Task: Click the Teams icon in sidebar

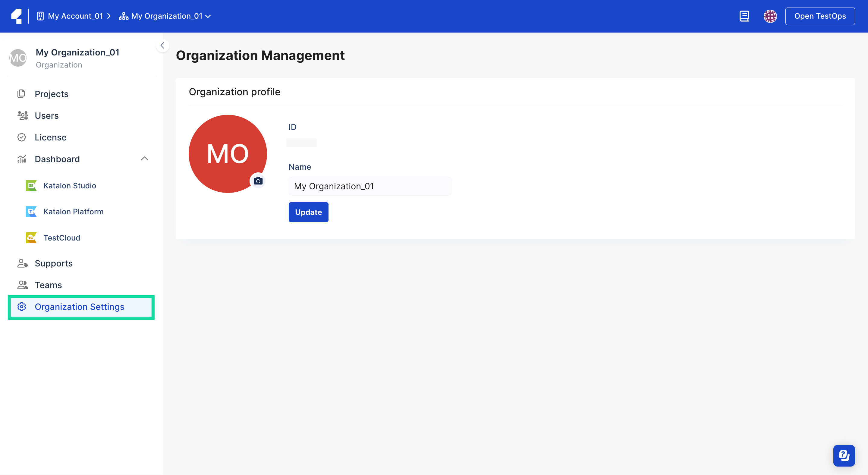Action: (23, 285)
